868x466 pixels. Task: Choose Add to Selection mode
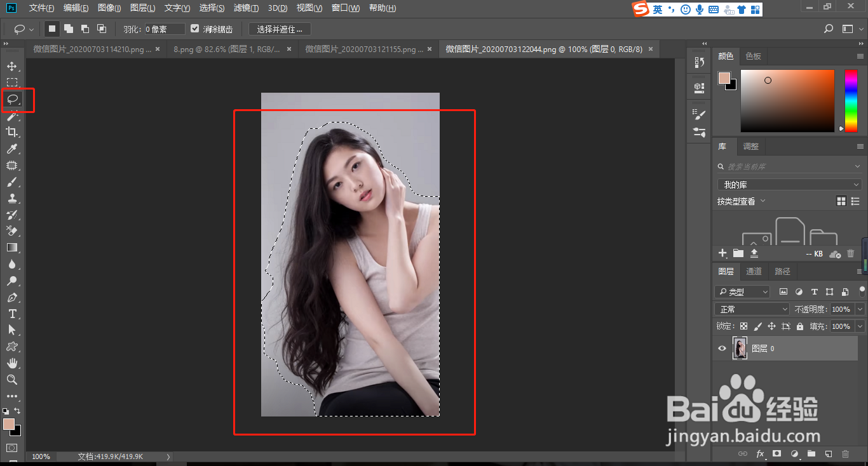point(69,29)
